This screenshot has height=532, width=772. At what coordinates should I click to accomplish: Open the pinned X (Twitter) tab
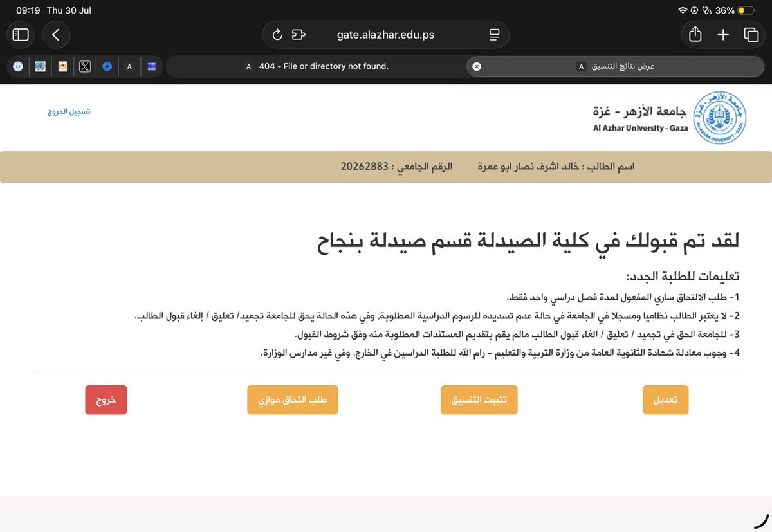[x=84, y=66]
